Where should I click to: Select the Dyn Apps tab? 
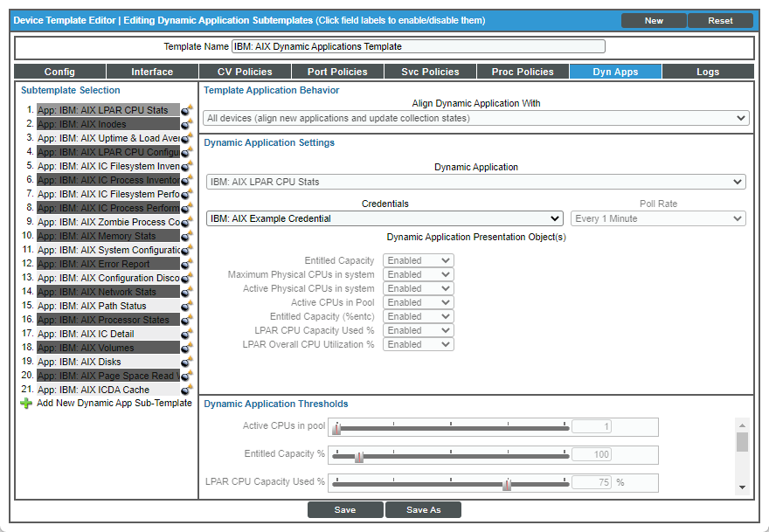point(615,72)
